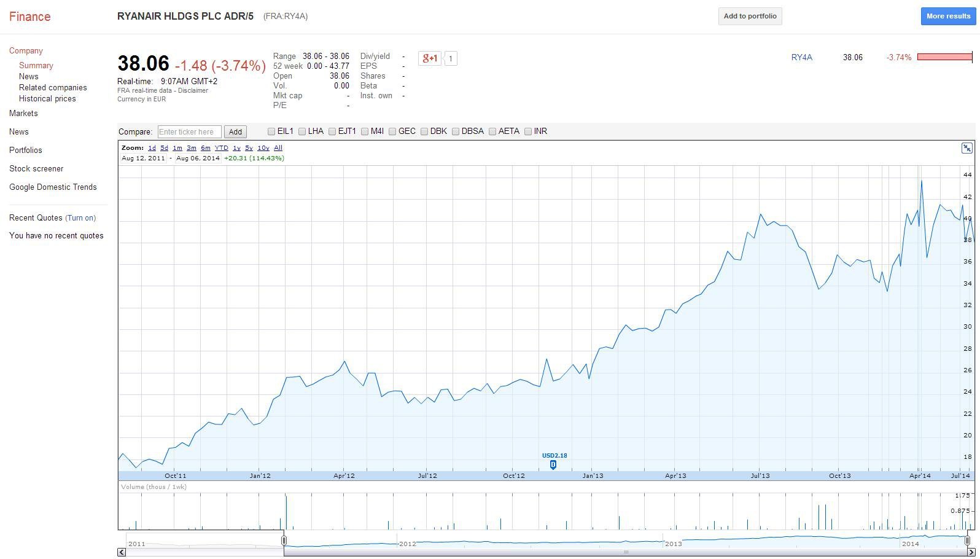Open Google Domestic Trends

53,187
